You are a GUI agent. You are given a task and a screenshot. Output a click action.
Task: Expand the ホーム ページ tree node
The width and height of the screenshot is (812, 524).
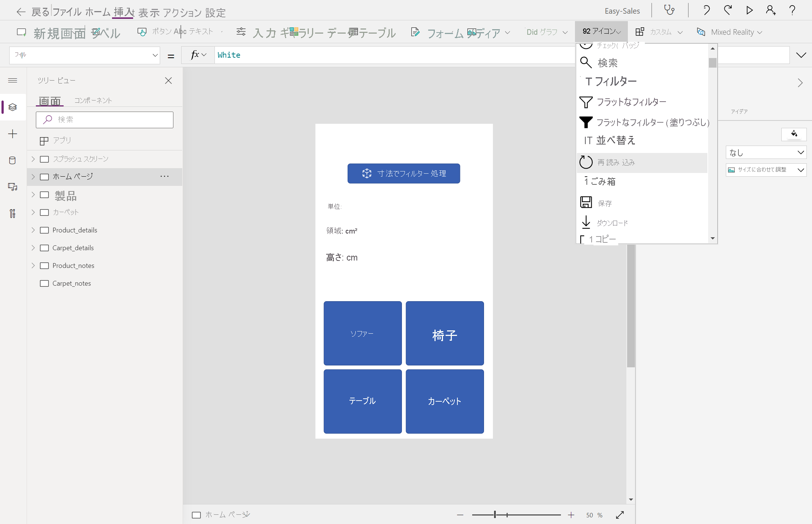pos(33,177)
